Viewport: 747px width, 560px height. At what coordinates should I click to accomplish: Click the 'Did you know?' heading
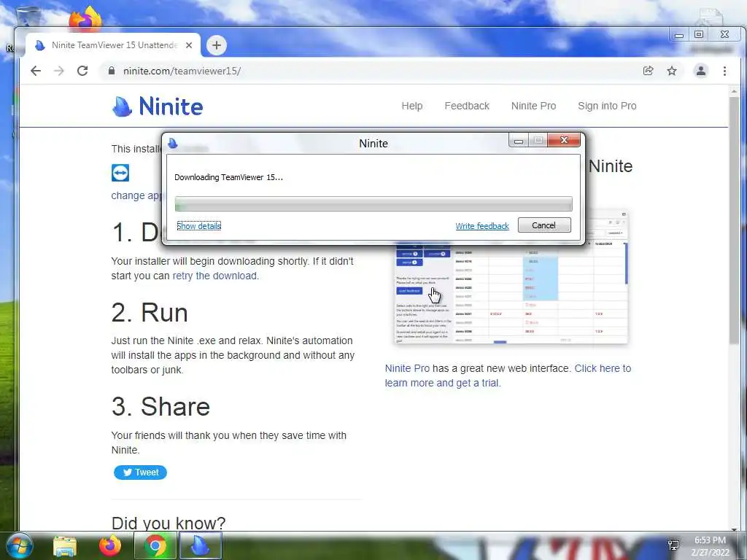(x=169, y=523)
